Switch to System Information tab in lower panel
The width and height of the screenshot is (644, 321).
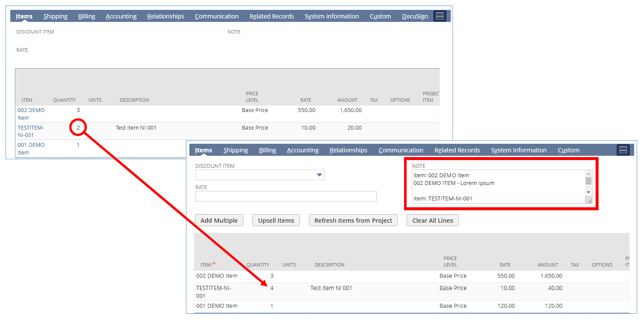pyautogui.click(x=518, y=150)
